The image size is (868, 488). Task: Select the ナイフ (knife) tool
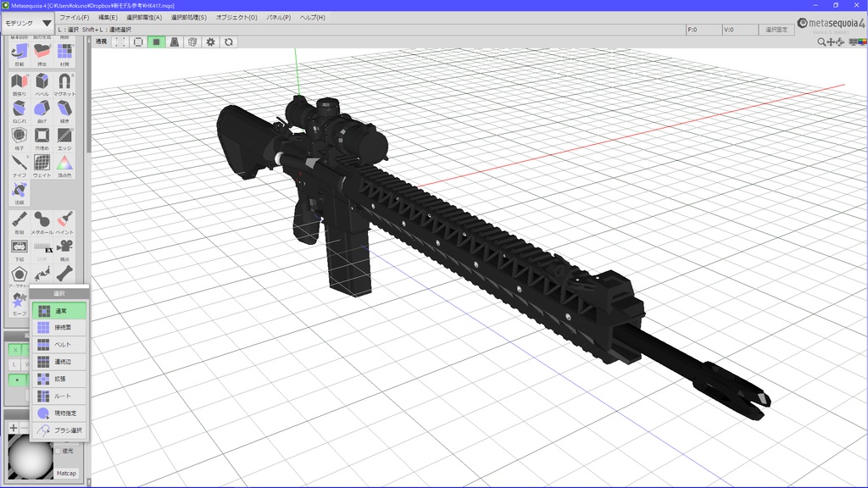coord(19,165)
